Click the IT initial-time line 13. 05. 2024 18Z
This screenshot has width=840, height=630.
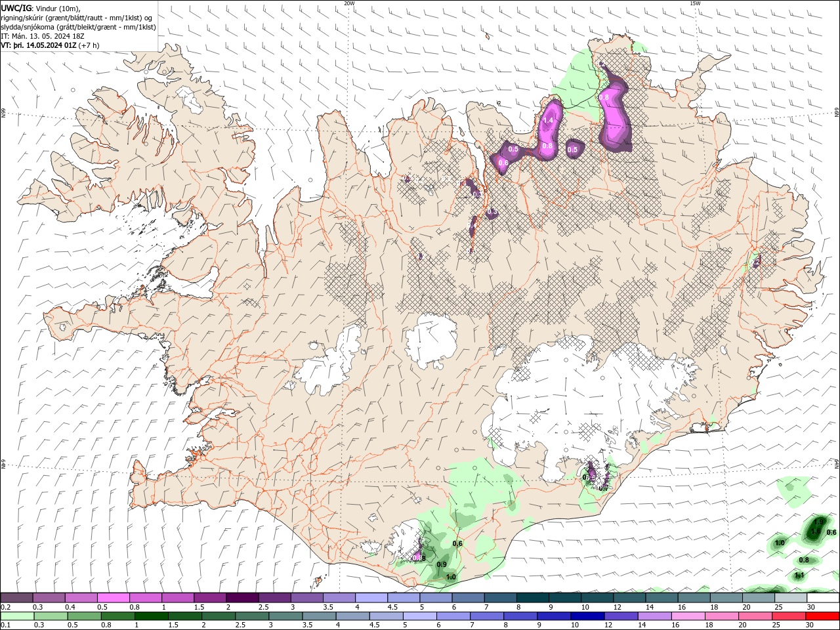[x=43, y=36]
